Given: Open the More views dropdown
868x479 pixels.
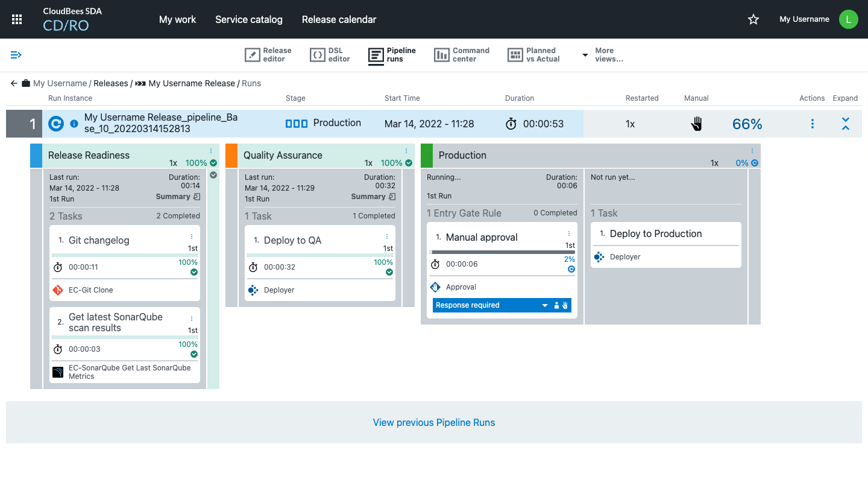Looking at the screenshot, I should click(x=603, y=55).
